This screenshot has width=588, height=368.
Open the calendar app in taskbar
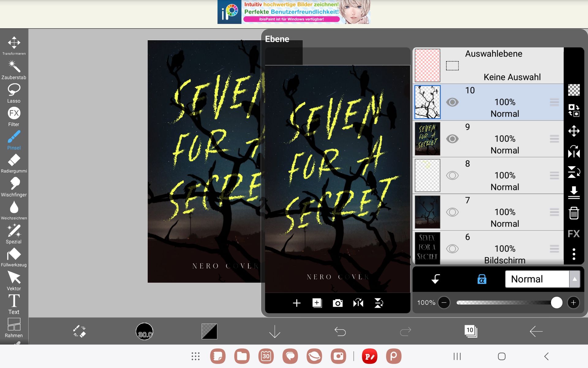266,356
